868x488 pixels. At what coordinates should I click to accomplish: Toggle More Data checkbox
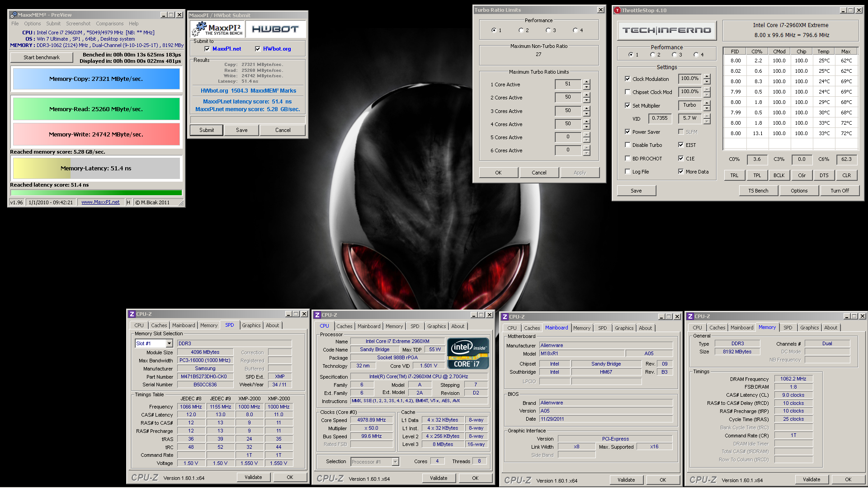[x=681, y=171]
